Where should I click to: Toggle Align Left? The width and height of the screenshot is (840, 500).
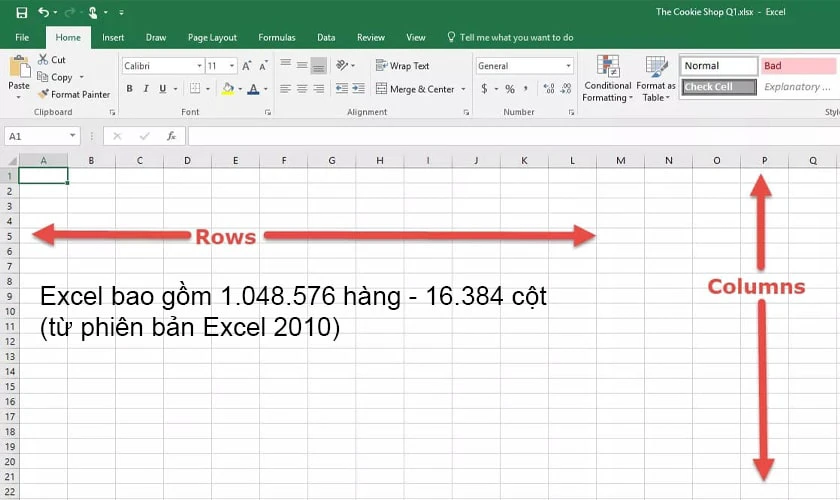pos(286,89)
